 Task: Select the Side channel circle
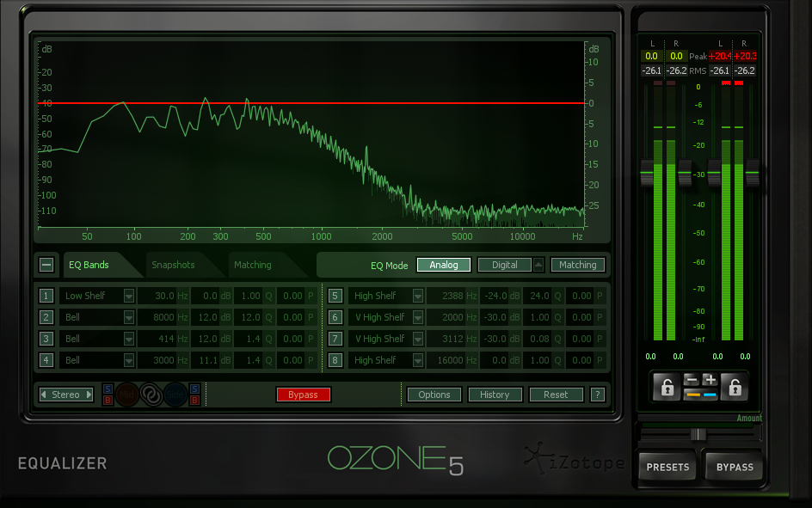(175, 395)
